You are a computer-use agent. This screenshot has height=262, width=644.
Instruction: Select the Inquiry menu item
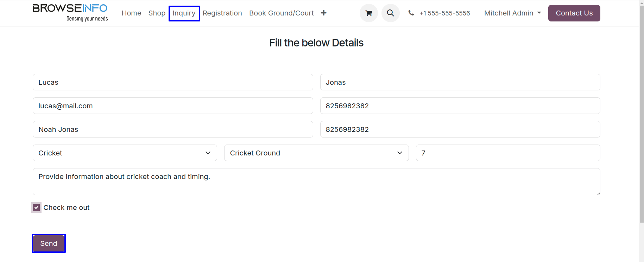(x=184, y=13)
